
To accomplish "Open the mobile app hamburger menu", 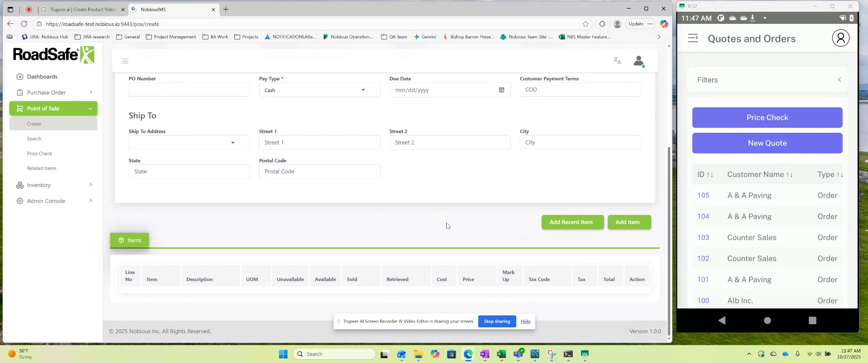I will tap(693, 38).
